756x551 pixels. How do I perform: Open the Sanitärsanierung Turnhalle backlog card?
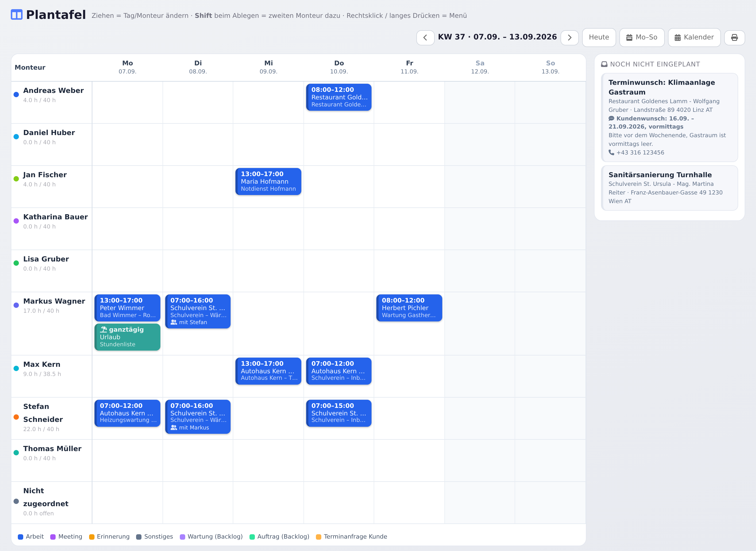(669, 188)
